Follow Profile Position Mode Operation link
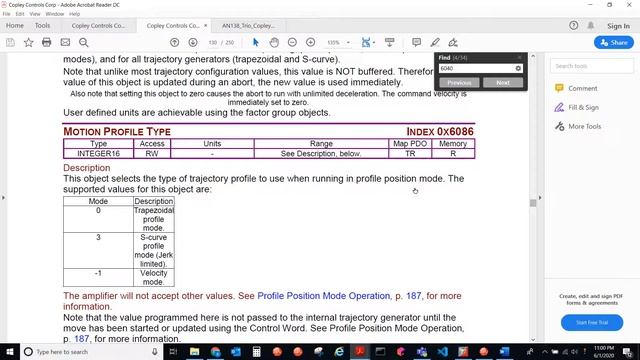This screenshot has width=640, height=360. coord(324,296)
